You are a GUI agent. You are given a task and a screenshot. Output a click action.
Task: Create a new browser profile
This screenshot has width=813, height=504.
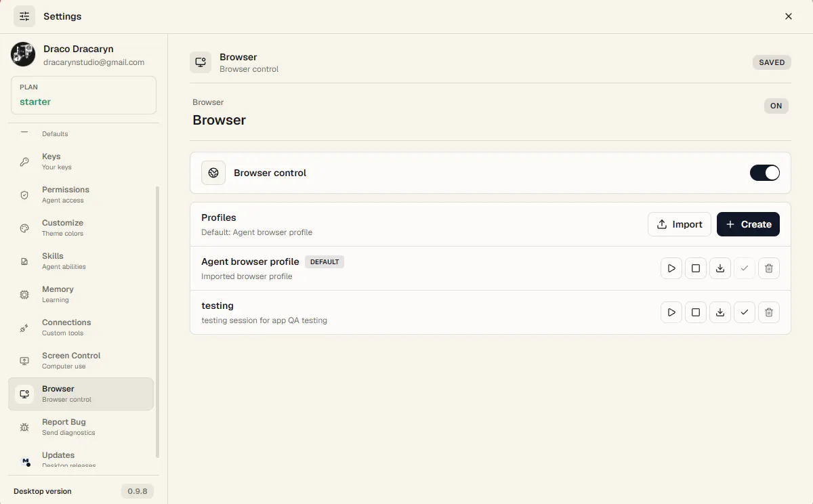click(x=748, y=224)
